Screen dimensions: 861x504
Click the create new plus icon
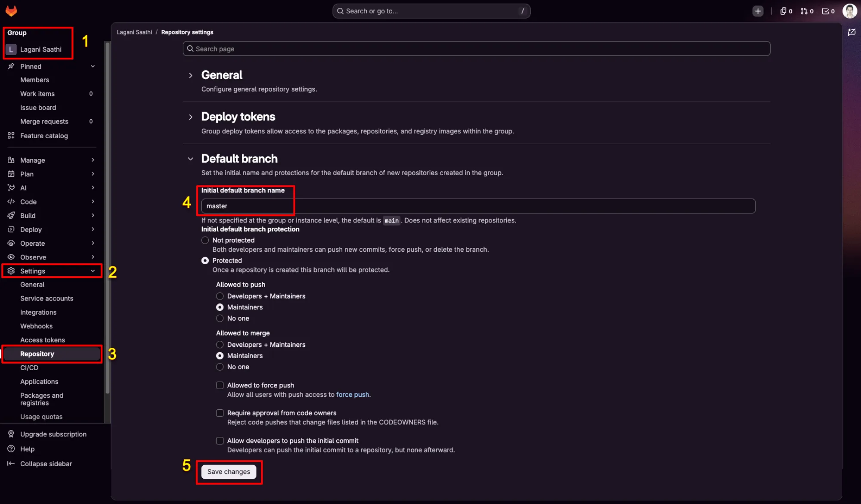coord(758,11)
